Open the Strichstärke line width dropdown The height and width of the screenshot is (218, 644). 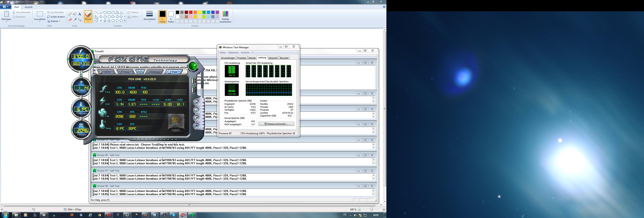point(149,20)
